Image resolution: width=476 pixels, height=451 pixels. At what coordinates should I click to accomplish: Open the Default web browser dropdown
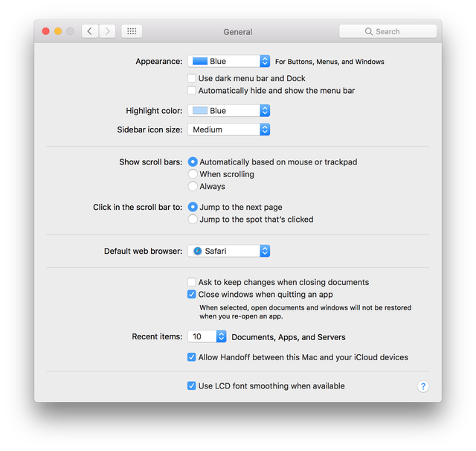point(228,252)
